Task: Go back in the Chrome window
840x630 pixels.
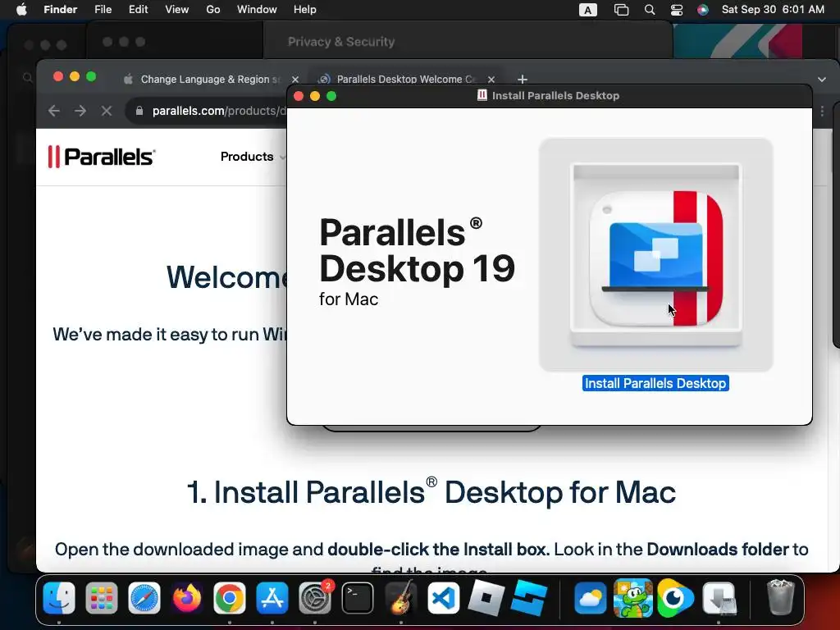Action: (53, 111)
